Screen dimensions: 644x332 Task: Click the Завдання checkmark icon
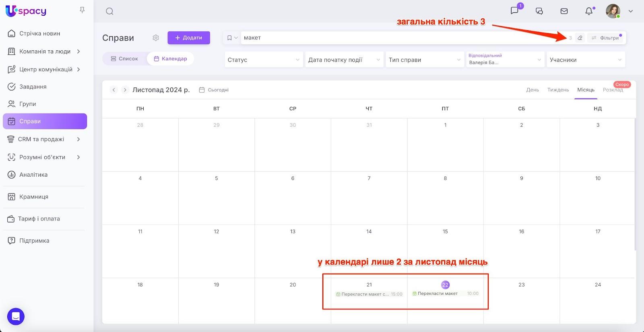click(x=12, y=87)
